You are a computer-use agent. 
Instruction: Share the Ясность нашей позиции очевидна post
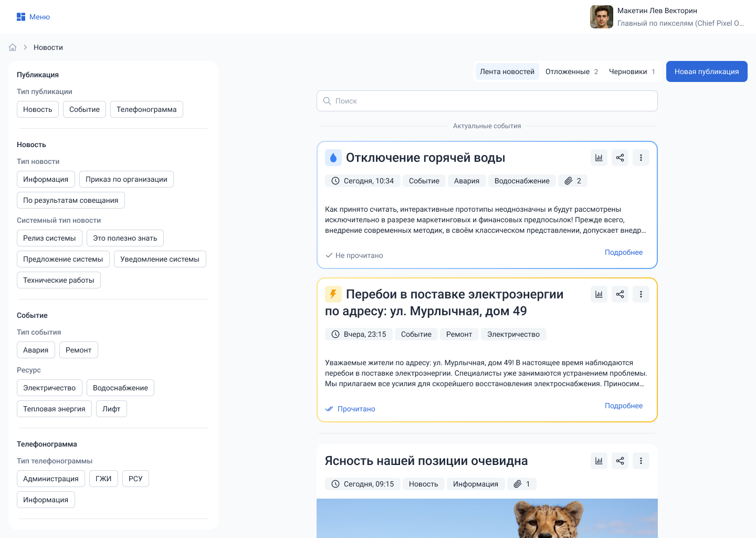[x=620, y=461]
